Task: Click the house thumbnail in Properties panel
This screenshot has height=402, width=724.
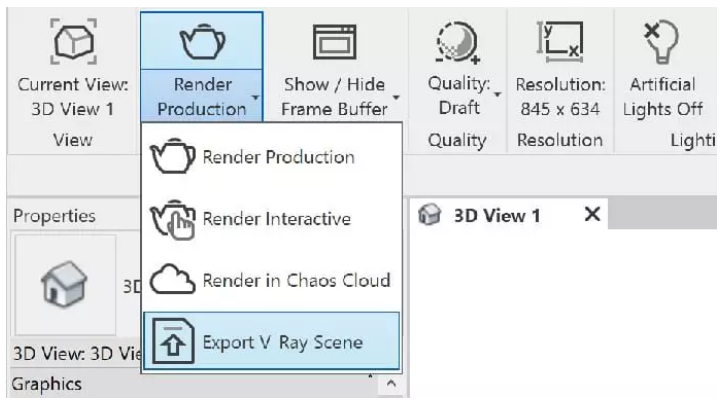Action: [x=65, y=286]
